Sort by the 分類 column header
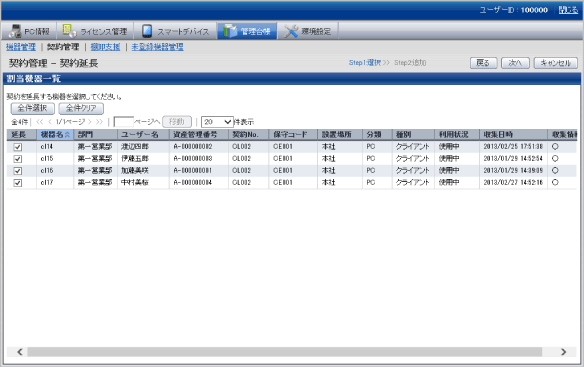 point(377,135)
